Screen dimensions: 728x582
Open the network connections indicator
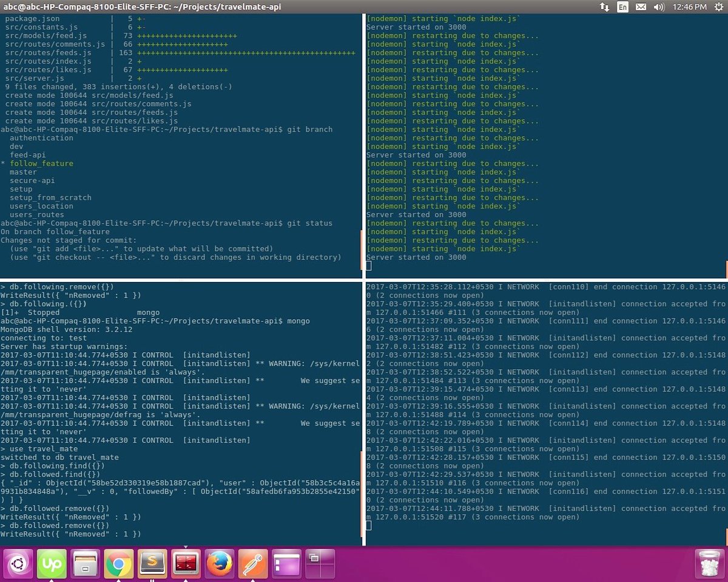coord(604,7)
